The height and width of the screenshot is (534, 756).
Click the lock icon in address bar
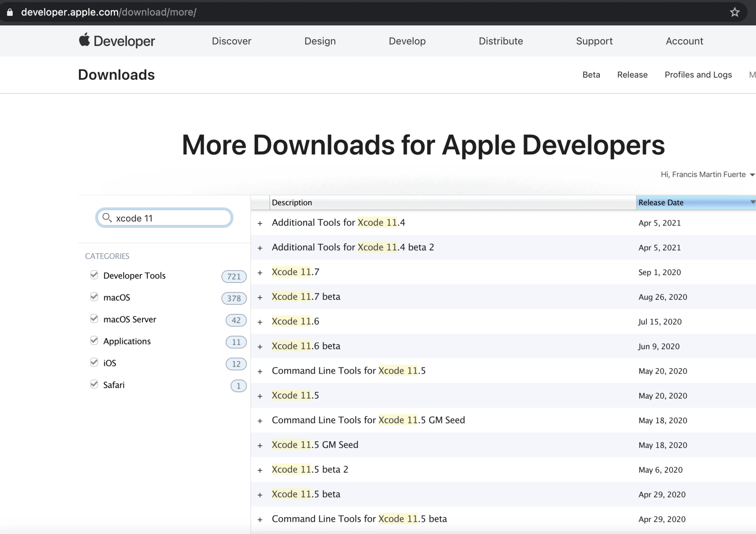point(10,12)
